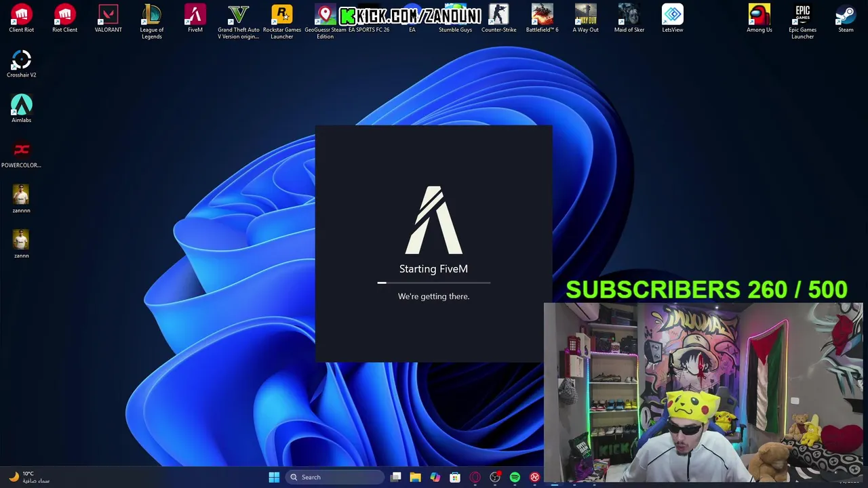Open the POWERCOLOR desktop shortcut
The height and width of the screenshot is (488, 868).
point(21,154)
